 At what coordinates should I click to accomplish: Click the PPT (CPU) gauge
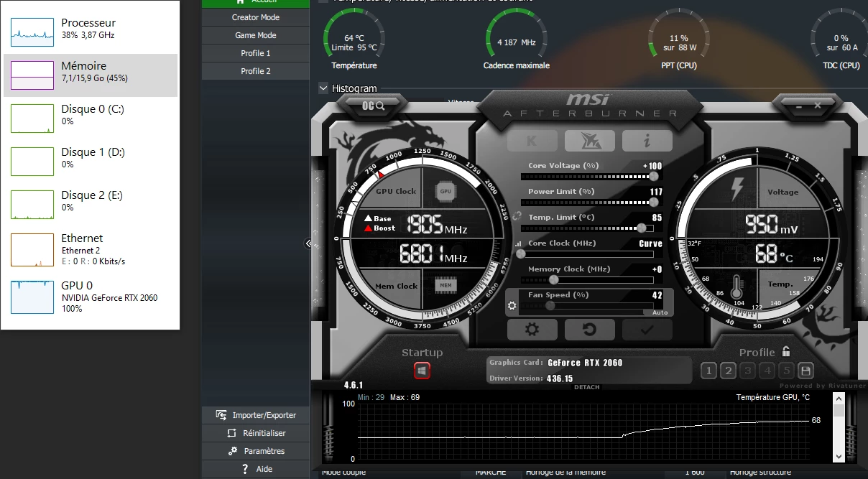pyautogui.click(x=678, y=39)
